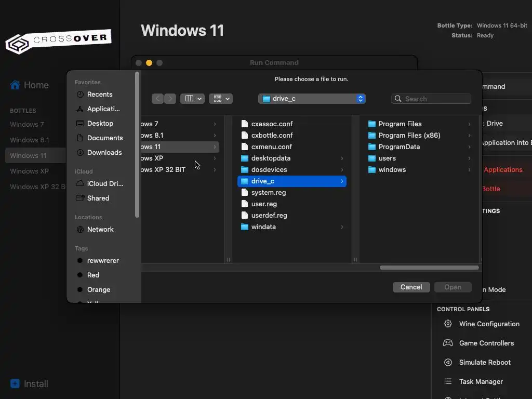Screen dimensions: 532x399
Task: Click the Install label in sidebar
Action: (36, 384)
